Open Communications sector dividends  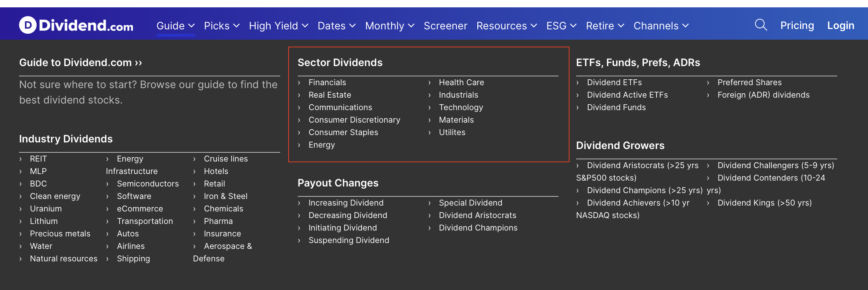(340, 107)
